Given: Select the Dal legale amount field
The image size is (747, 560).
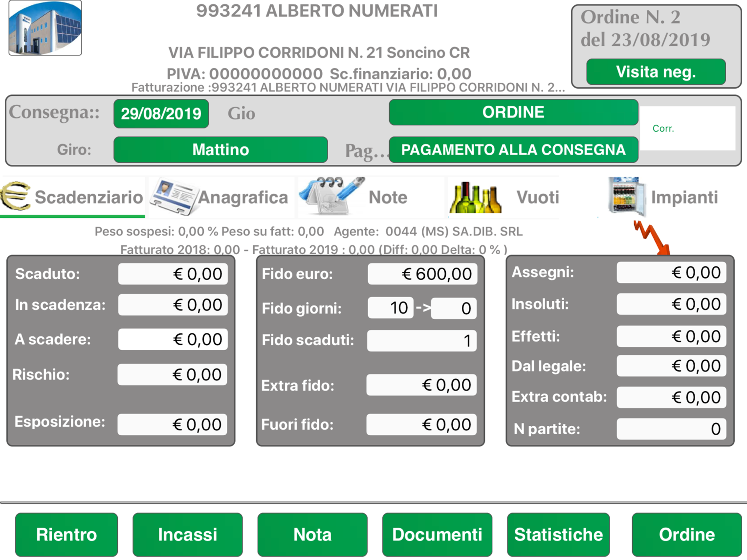Looking at the screenshot, I should point(671,366).
